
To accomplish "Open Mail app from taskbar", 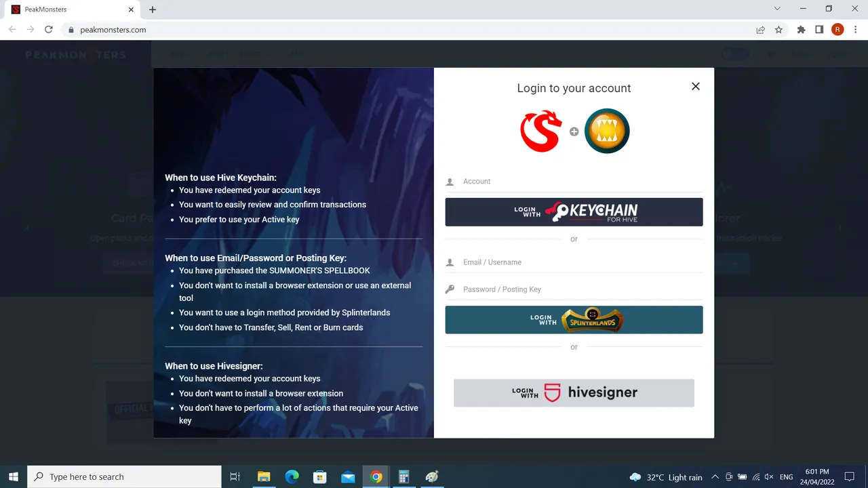I will tap(348, 477).
